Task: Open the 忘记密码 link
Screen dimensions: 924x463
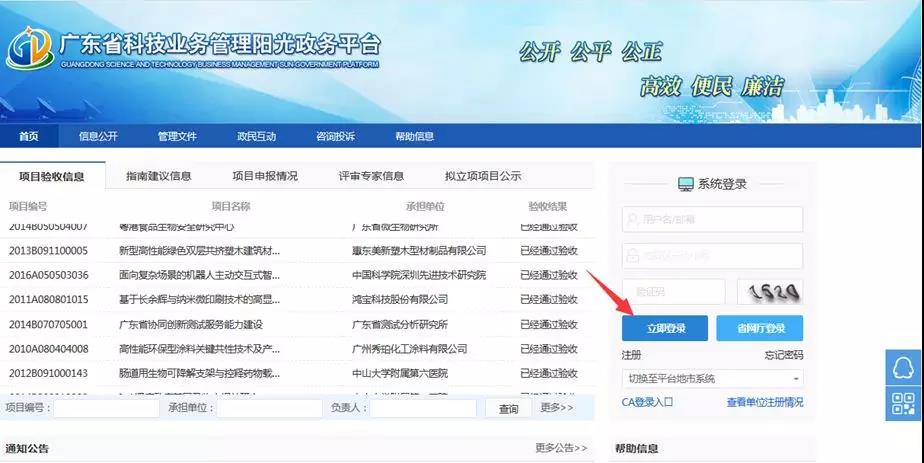Action: pyautogui.click(x=784, y=355)
